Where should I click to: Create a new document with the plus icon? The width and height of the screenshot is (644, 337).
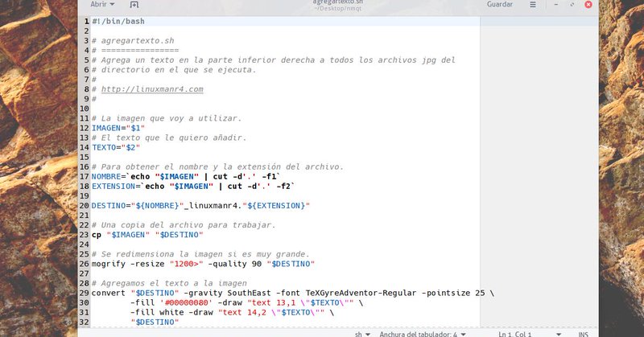point(134,5)
